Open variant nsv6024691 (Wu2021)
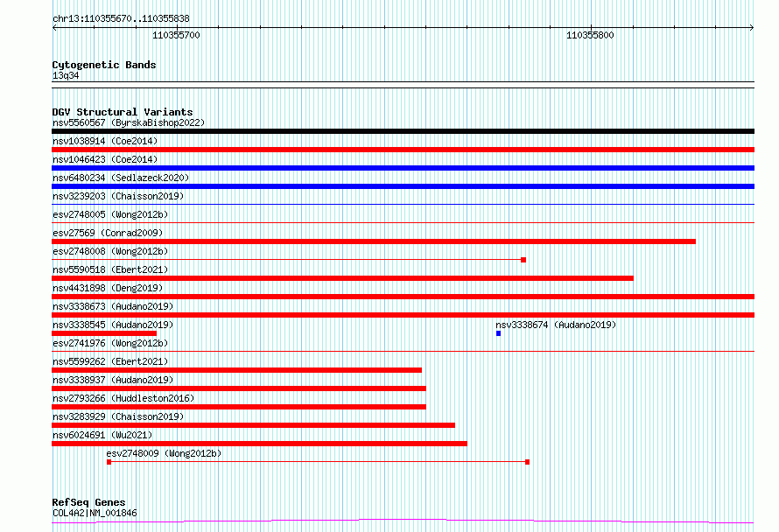The image size is (779, 532). [x=102, y=435]
